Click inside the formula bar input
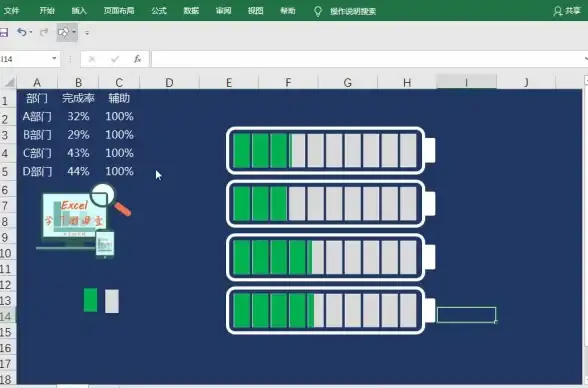This screenshot has width=588, height=388. (368, 59)
